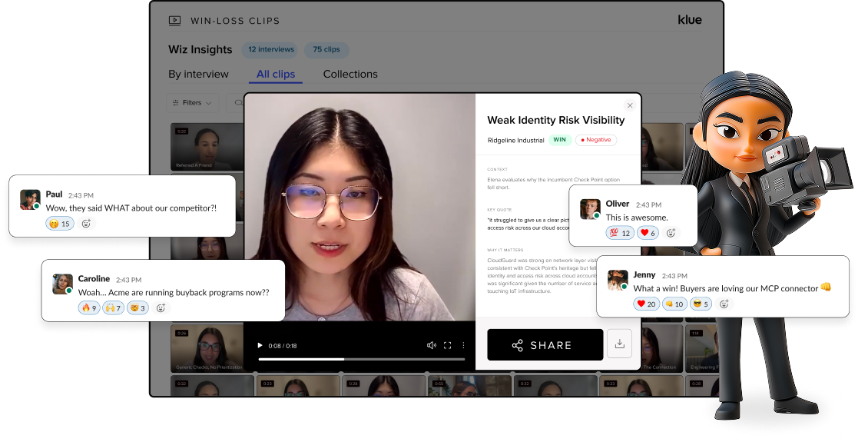Click Caroline's profile avatar
The image size is (868, 442).
pos(62,284)
